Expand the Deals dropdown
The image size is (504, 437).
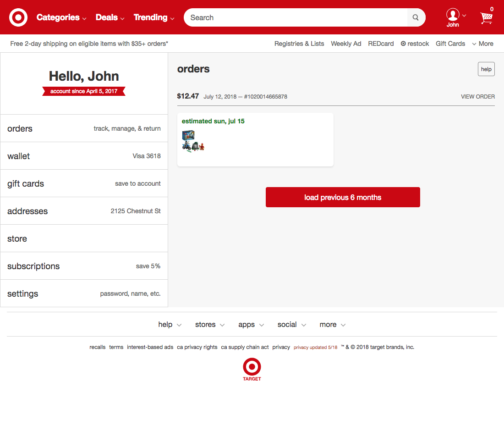pyautogui.click(x=106, y=17)
